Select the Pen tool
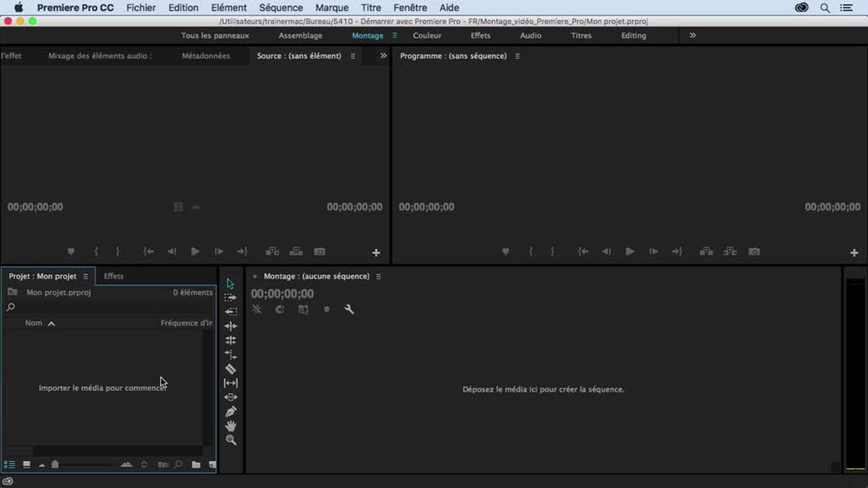The height and width of the screenshot is (488, 868). click(x=231, y=412)
